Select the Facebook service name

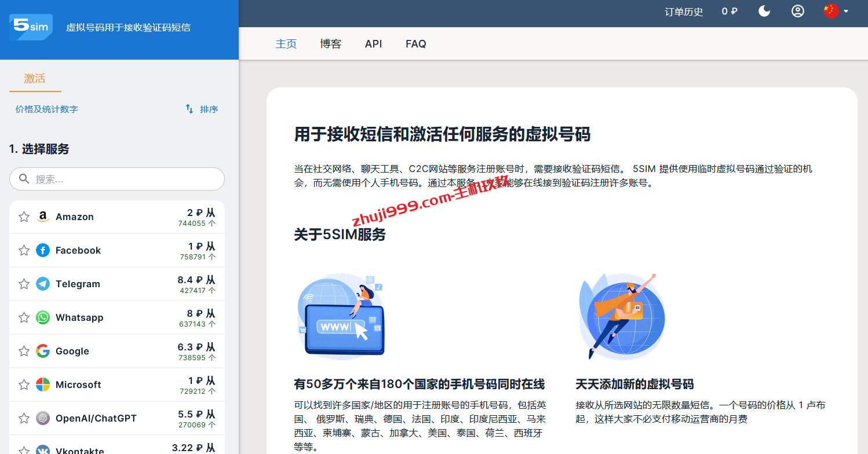(78, 250)
